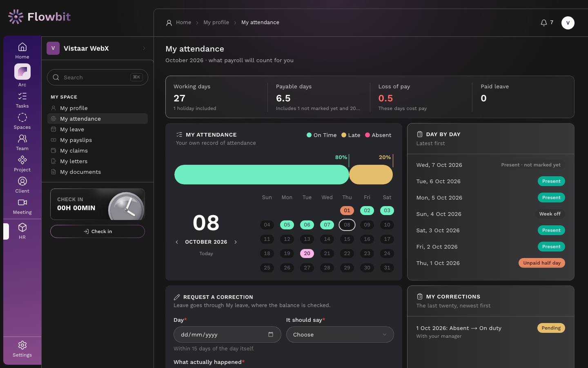Screen dimensions: 588x368
Task: Click the Week off status badge
Action: pos(550,214)
